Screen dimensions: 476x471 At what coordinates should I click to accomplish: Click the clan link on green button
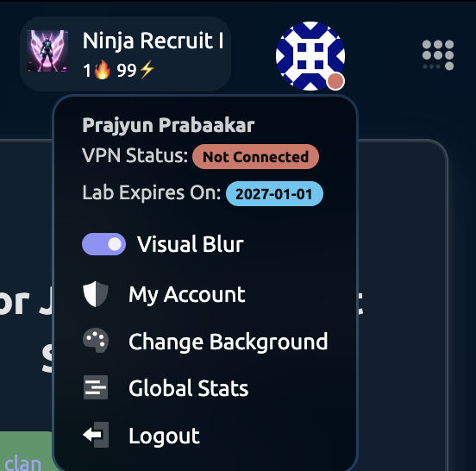coord(22,463)
